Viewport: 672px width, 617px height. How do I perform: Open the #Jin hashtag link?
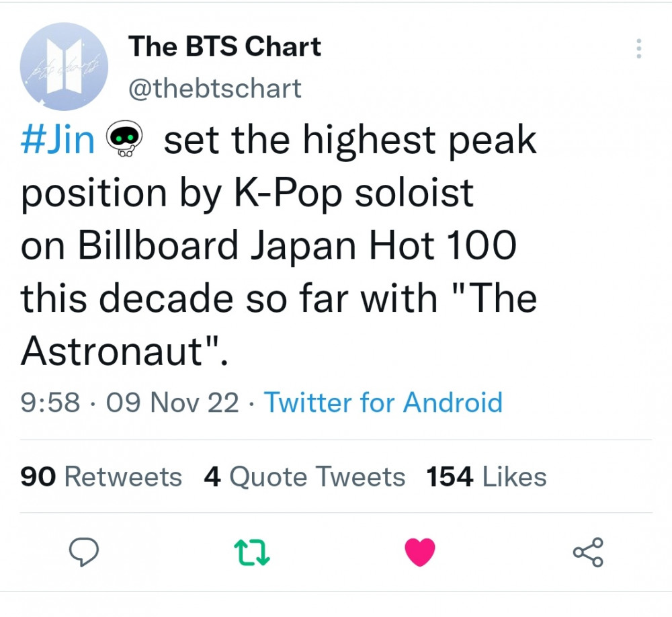(x=57, y=140)
